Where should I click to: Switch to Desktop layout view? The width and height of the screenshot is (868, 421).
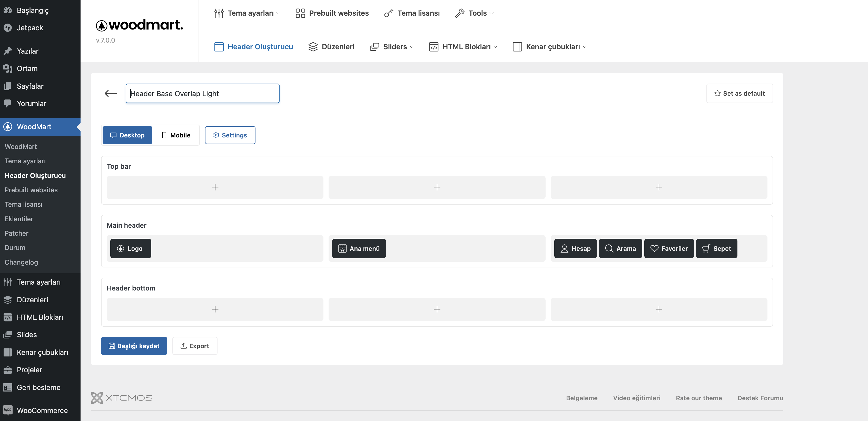click(127, 135)
